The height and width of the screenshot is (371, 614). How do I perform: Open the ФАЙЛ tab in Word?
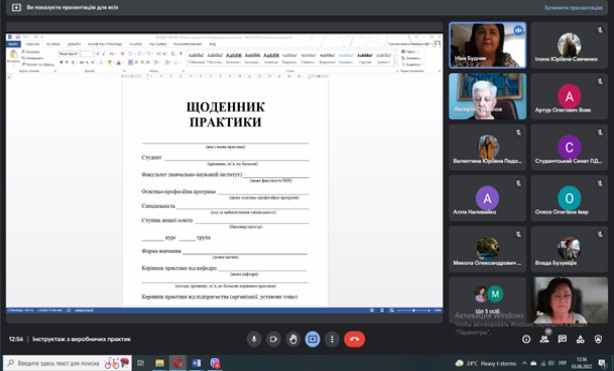pos(13,44)
